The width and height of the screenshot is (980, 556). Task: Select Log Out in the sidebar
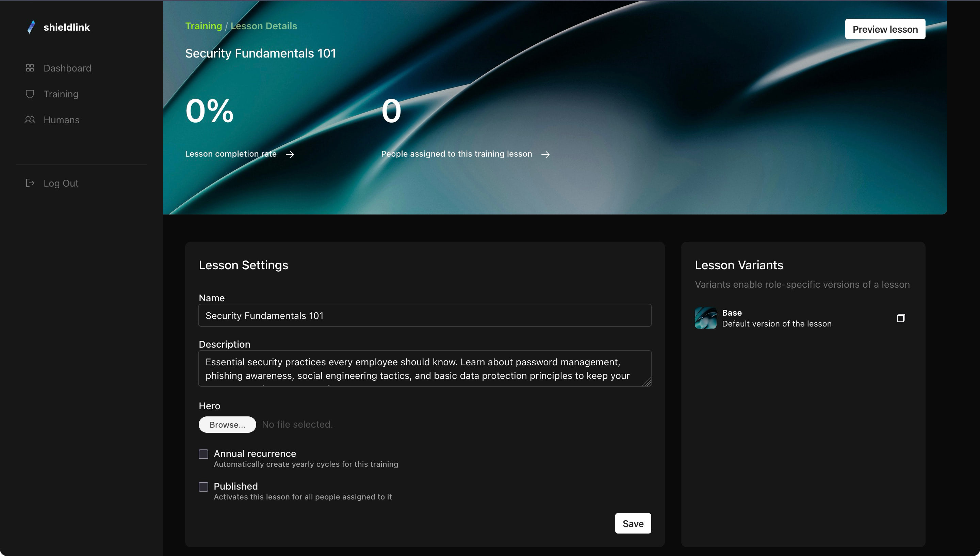(61, 183)
